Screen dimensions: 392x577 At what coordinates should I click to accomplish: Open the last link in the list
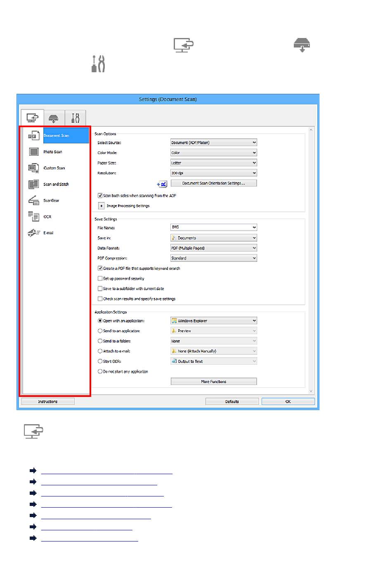[x=90, y=539]
